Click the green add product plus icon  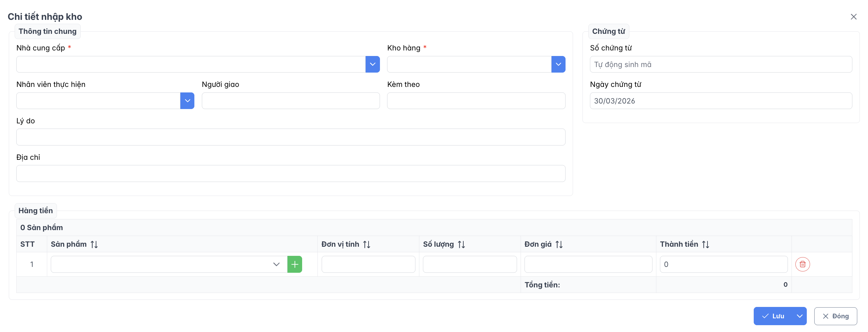[x=295, y=264]
